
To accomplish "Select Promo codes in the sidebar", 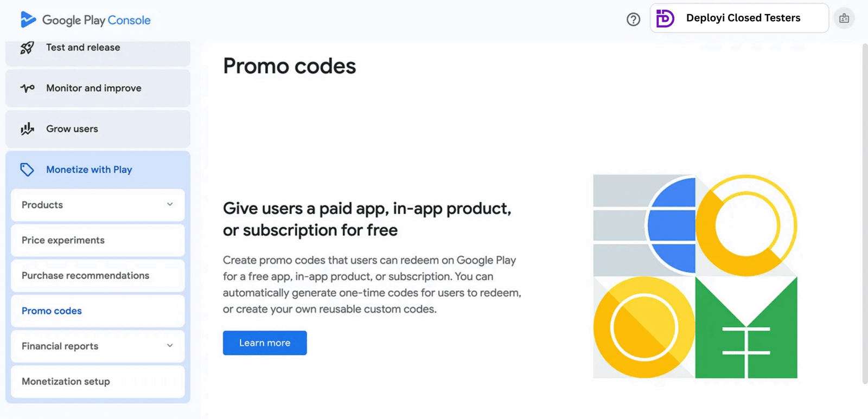I will (52, 311).
